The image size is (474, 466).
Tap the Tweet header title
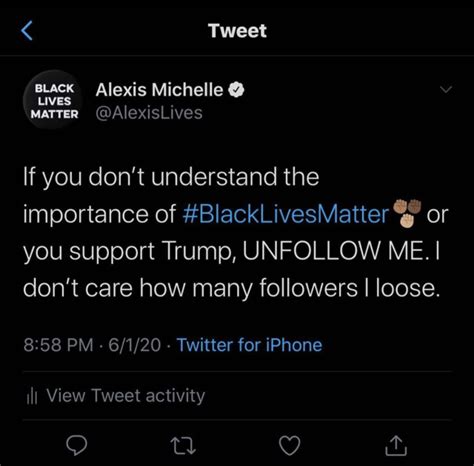(237, 31)
